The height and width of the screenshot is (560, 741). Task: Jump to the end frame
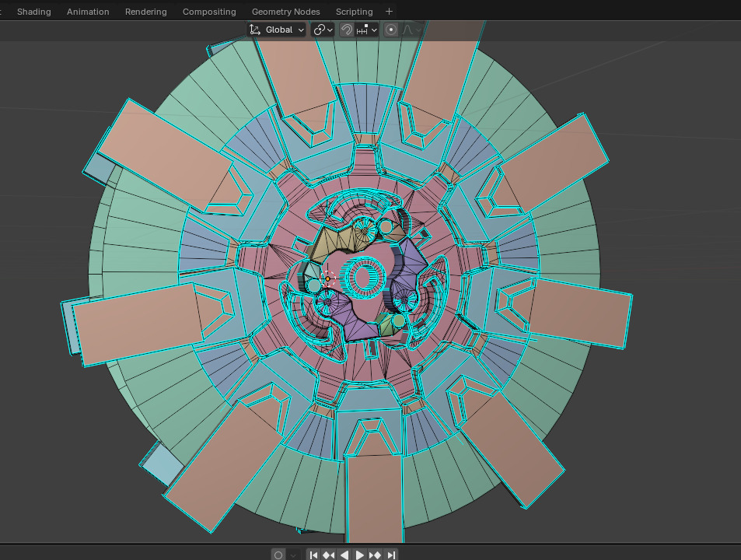[391, 555]
